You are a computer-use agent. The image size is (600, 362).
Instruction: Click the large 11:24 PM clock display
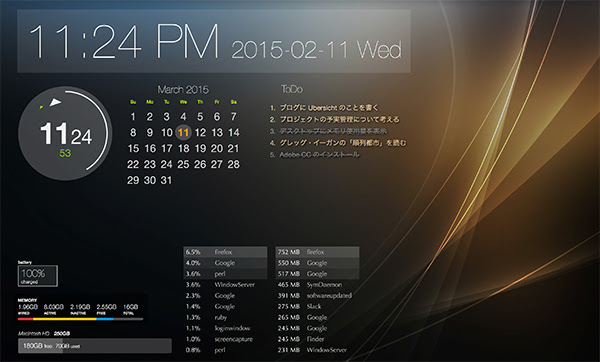point(124,41)
